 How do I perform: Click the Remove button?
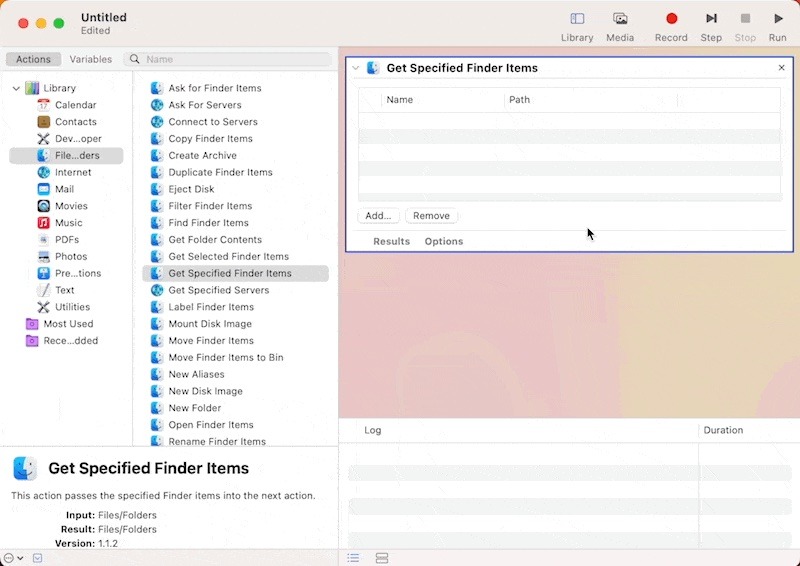tap(431, 216)
